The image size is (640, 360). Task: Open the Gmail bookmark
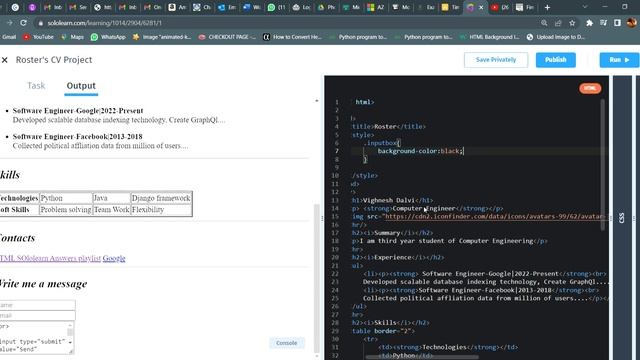coord(8,37)
